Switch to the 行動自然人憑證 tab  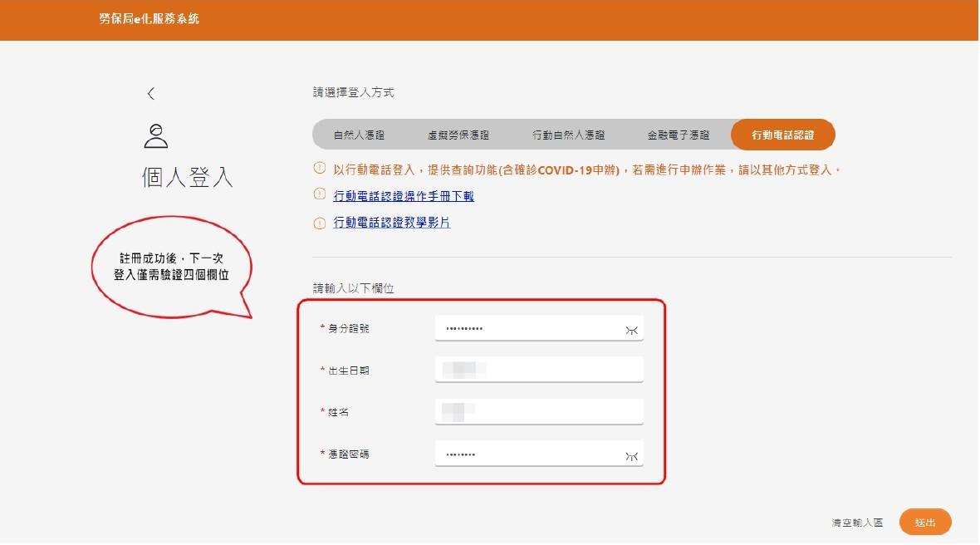pos(568,135)
